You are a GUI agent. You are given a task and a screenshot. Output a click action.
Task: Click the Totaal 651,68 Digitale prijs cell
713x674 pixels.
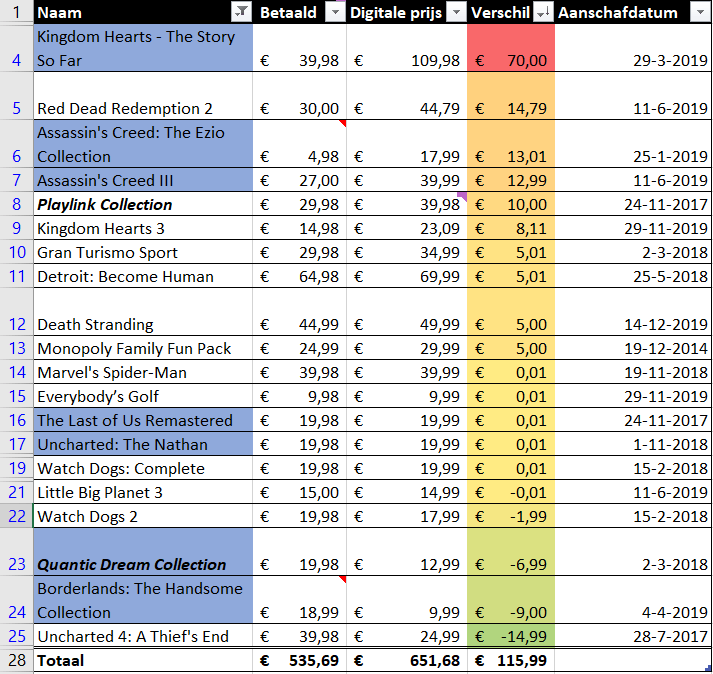coord(407,660)
